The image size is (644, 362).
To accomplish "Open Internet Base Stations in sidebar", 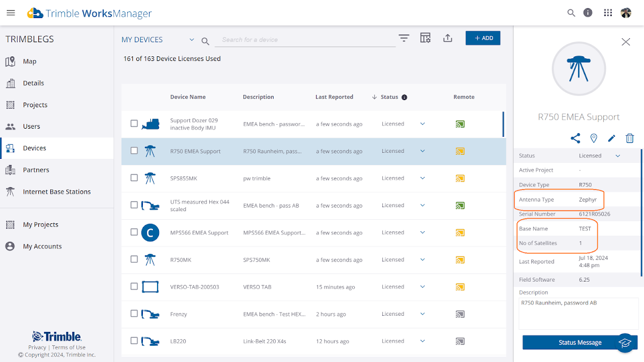I will pyautogui.click(x=57, y=192).
